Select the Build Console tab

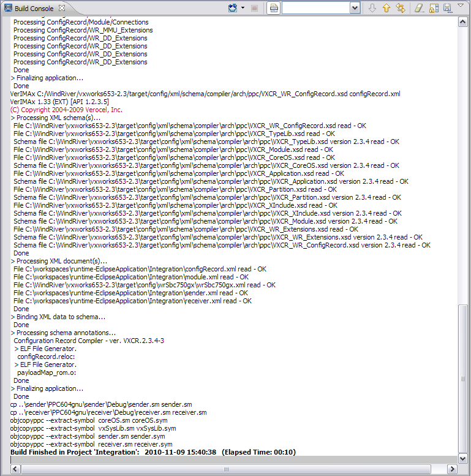coord(34,9)
